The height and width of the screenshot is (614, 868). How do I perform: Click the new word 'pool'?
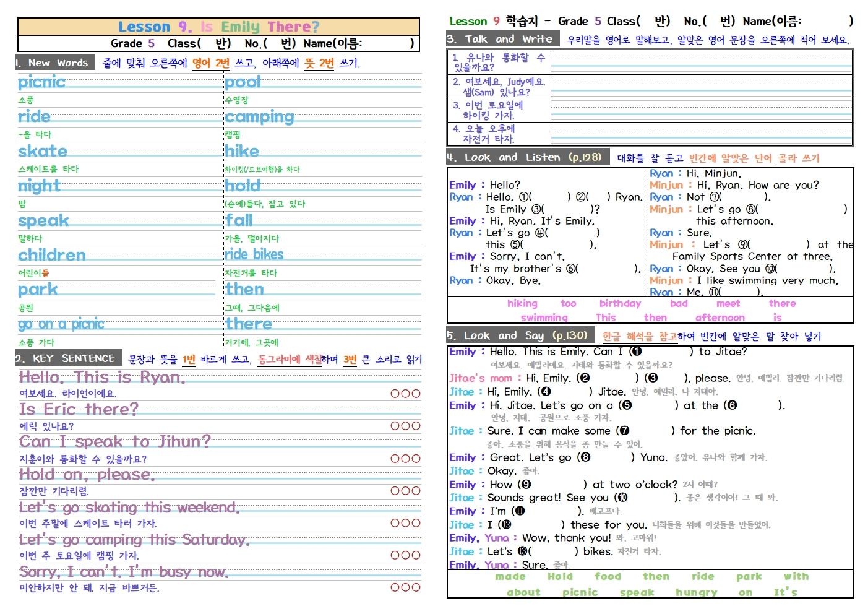point(243,82)
